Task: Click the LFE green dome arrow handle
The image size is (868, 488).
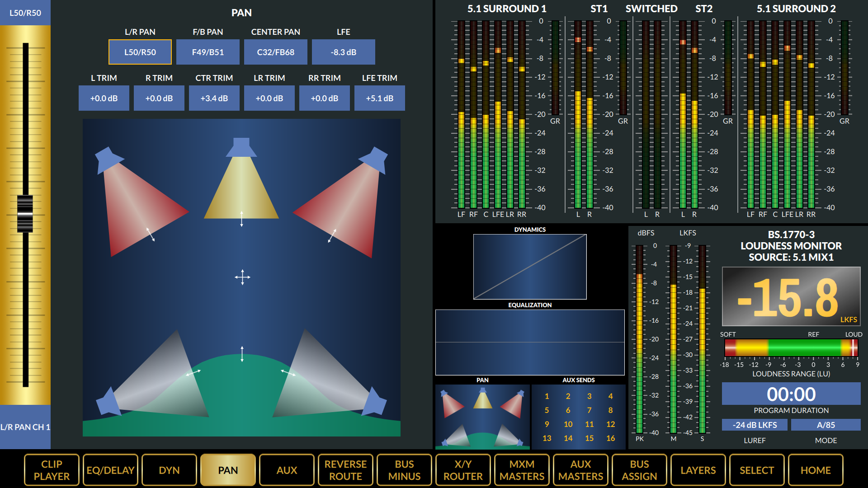Action: [242, 354]
